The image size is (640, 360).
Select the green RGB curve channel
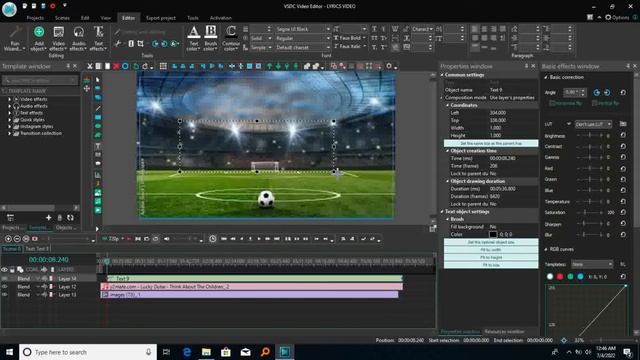(570, 276)
